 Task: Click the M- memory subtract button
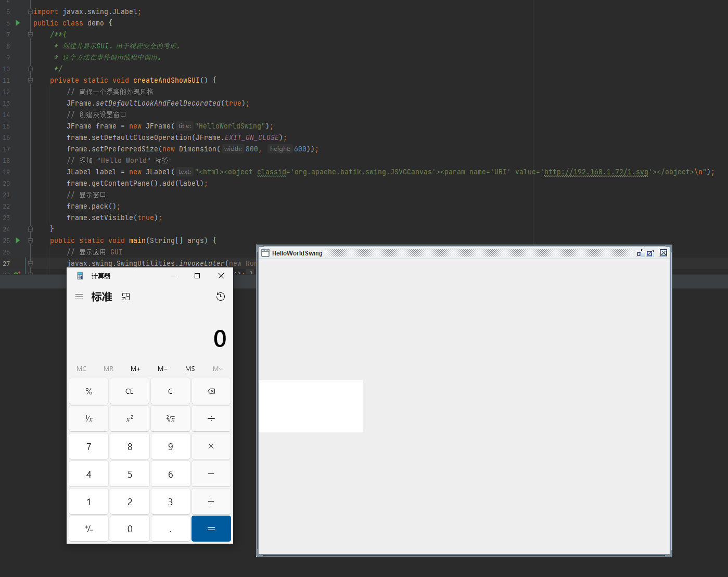point(163,368)
